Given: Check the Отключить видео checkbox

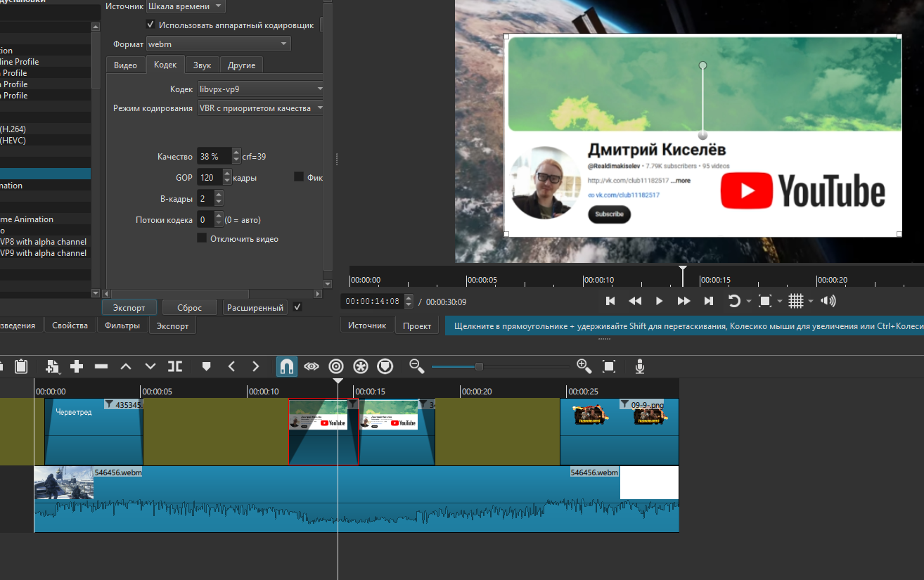Looking at the screenshot, I should pyautogui.click(x=202, y=238).
